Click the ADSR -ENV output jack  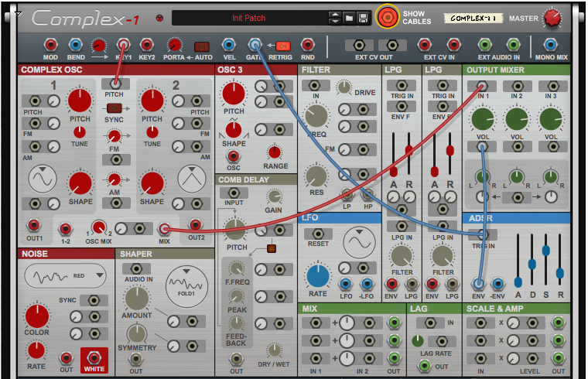[x=497, y=284]
